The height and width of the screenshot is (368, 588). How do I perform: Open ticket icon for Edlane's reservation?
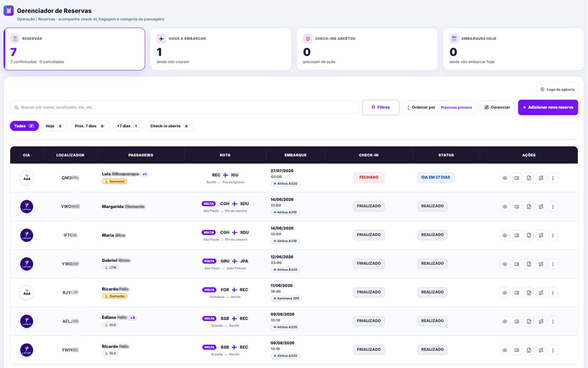517,321
